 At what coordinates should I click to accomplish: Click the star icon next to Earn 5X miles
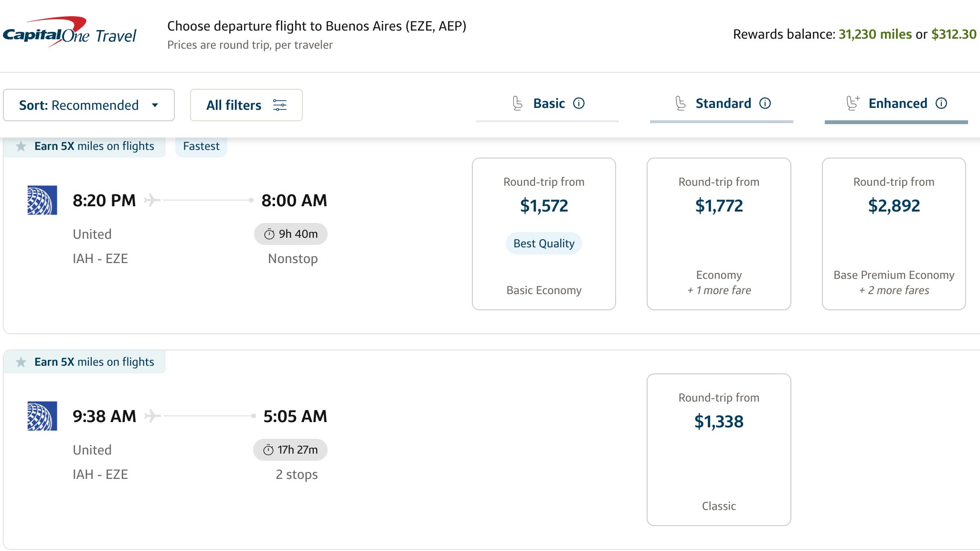tap(21, 146)
